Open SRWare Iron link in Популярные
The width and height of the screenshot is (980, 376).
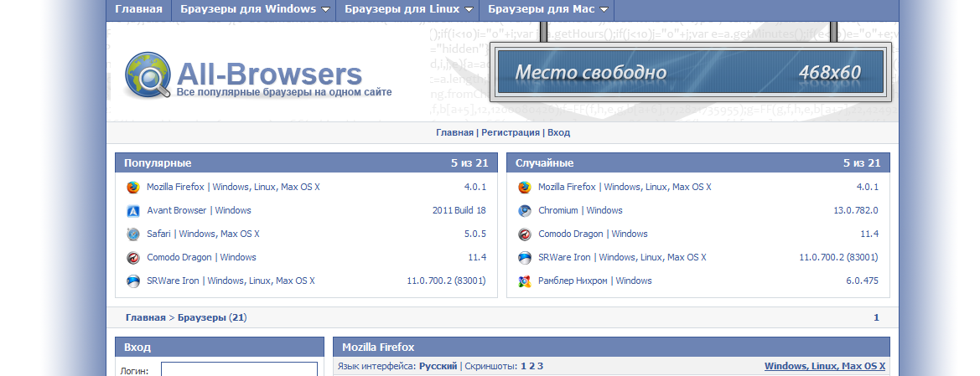coord(231,281)
